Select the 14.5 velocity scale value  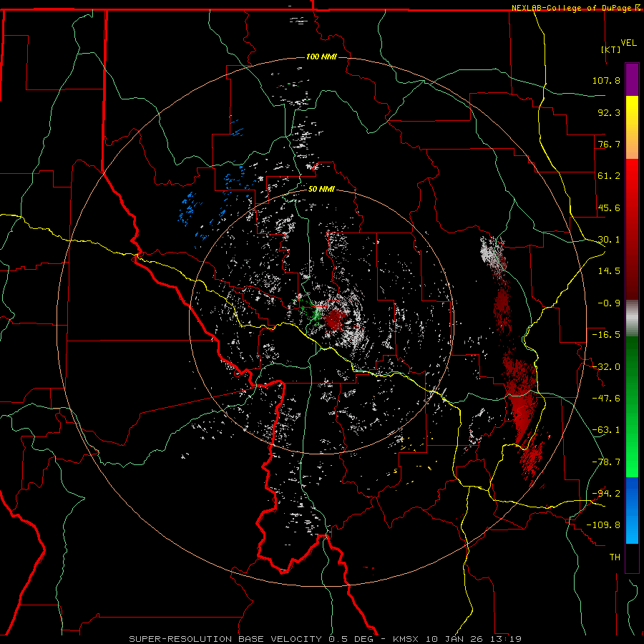[609, 271]
